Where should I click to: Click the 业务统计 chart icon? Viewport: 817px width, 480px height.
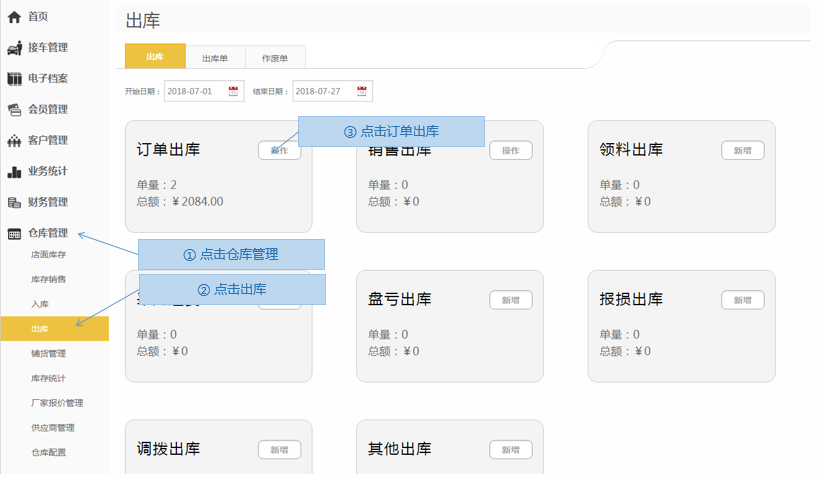[14, 172]
